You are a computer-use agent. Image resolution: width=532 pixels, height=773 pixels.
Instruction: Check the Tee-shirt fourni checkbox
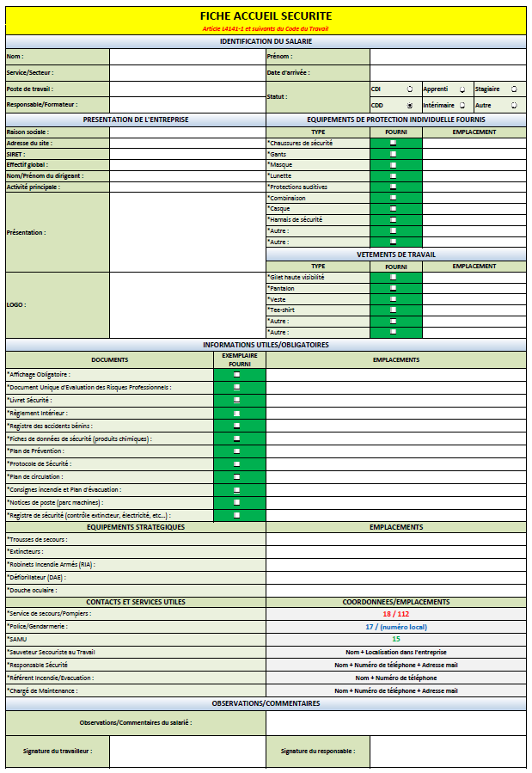click(x=394, y=310)
